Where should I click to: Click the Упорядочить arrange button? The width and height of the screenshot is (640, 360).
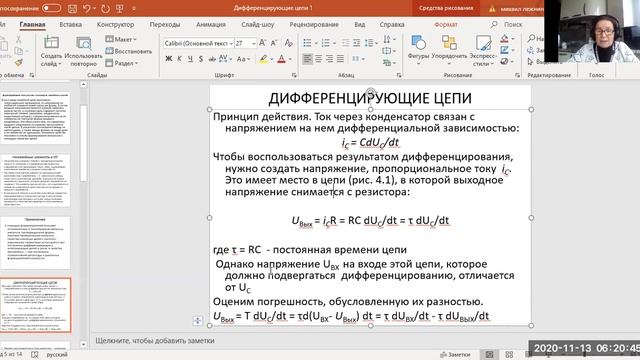click(x=449, y=51)
